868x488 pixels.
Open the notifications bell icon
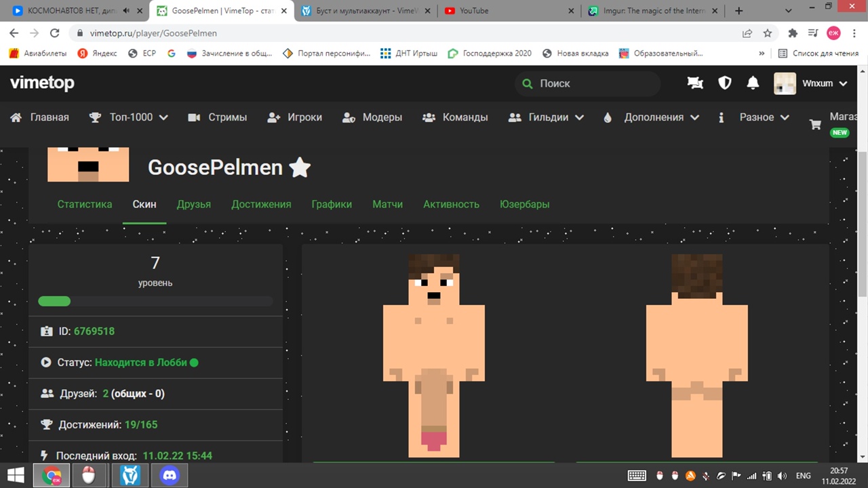click(x=753, y=83)
